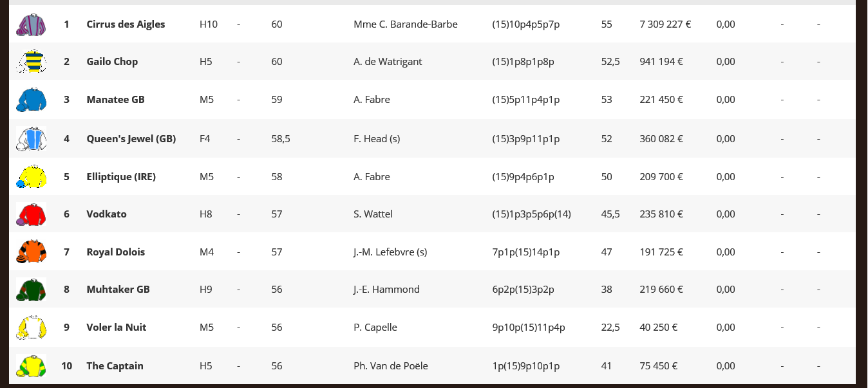
Task: Open the Gailo Chop horse entry
Action: pos(112,62)
